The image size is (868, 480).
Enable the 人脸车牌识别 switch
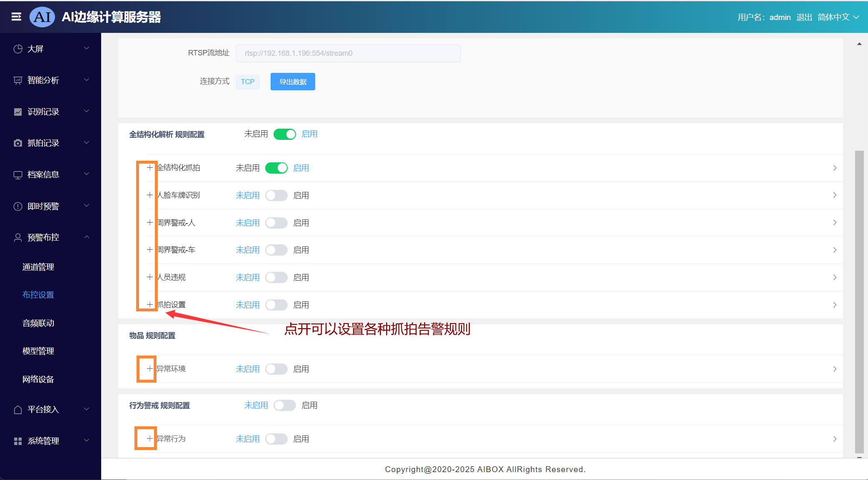point(276,196)
